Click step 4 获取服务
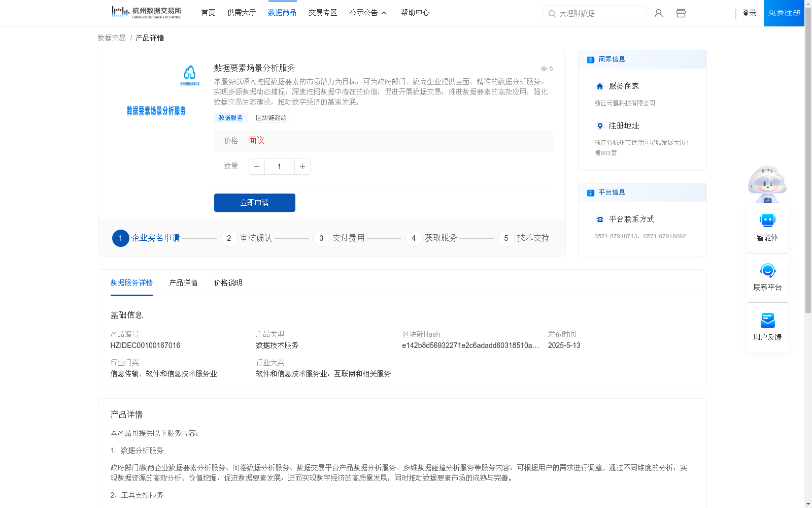Viewport: 812px width, 508px height. coord(431,238)
